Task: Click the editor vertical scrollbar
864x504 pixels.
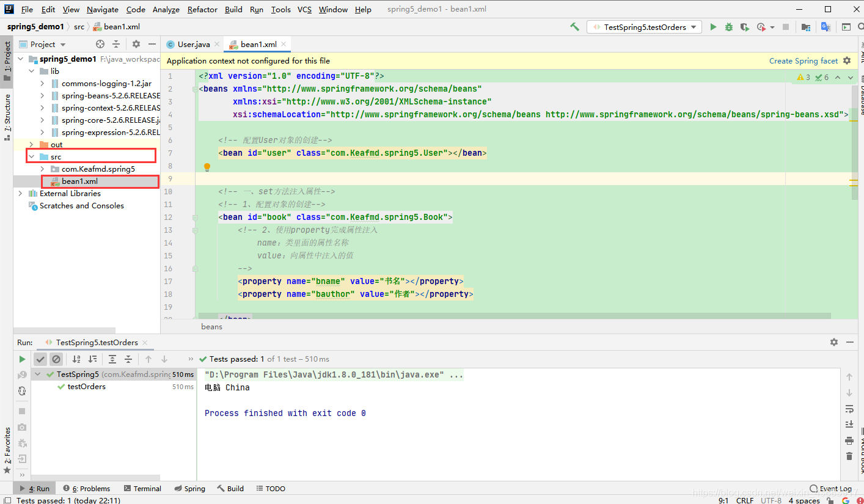Action: pos(854,142)
